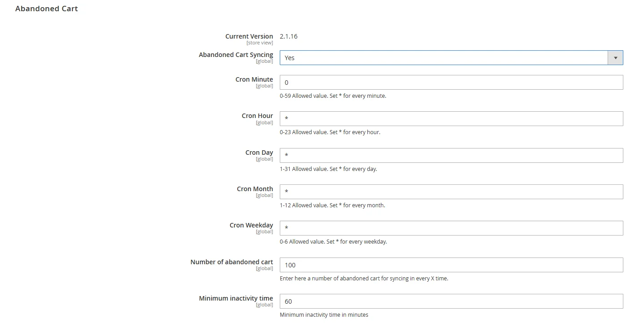This screenshot has height=323, width=644.
Task: Collapse the Abandoned Cart section heading
Action: [46, 9]
